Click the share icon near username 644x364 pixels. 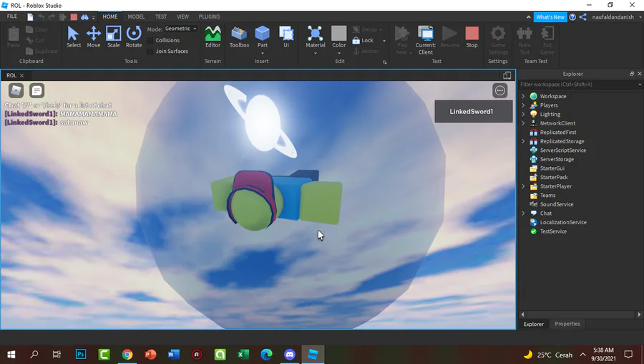tap(582, 17)
